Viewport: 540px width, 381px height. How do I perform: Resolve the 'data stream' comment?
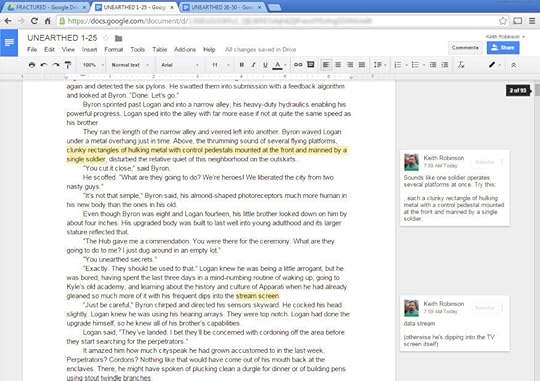[x=485, y=308]
